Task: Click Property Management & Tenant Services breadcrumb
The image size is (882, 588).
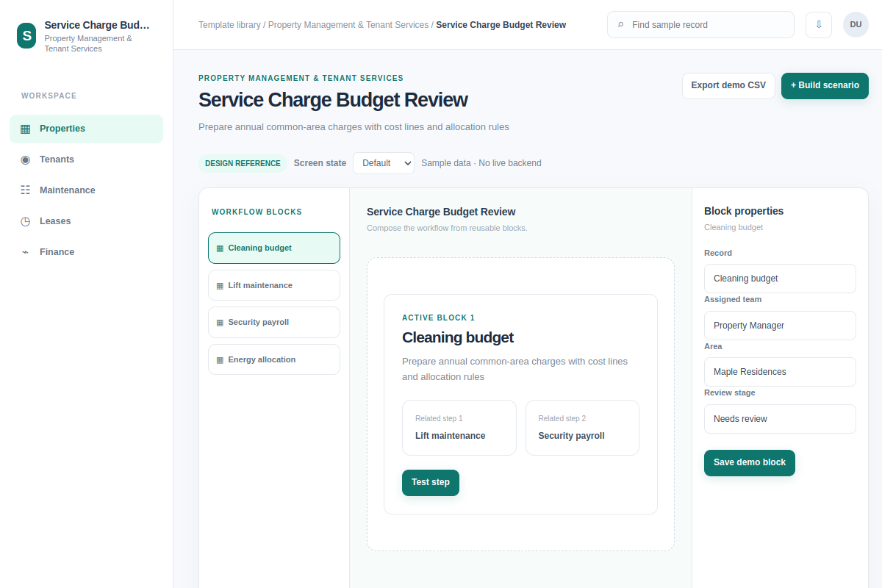Action: (348, 25)
